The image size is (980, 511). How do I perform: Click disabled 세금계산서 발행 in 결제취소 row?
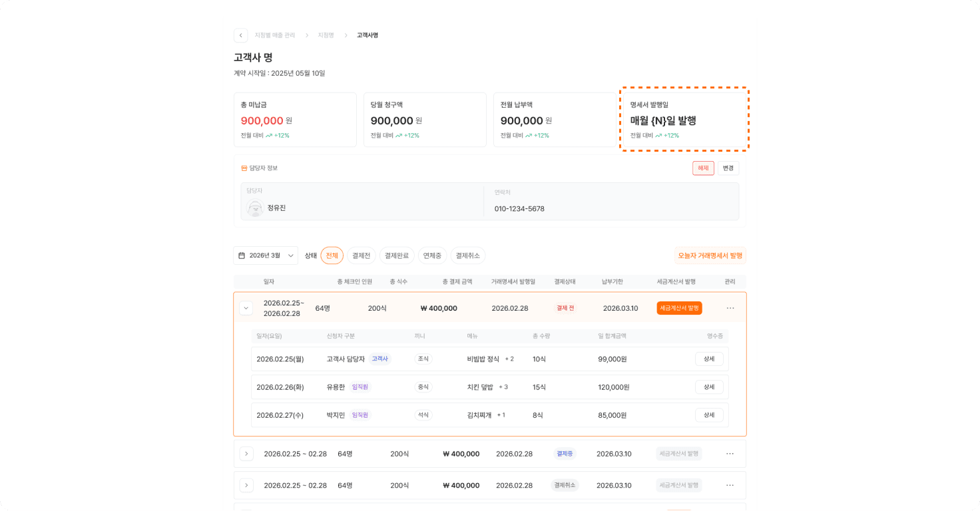(x=679, y=486)
